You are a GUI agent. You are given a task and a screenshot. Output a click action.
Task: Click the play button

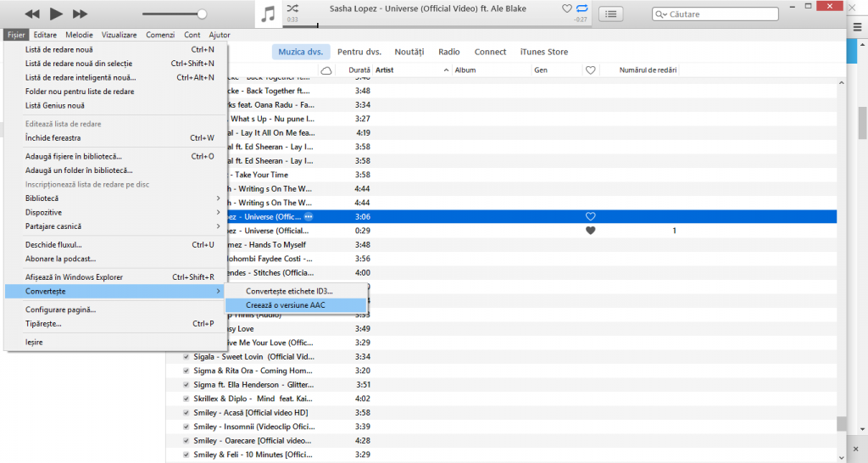[56, 14]
